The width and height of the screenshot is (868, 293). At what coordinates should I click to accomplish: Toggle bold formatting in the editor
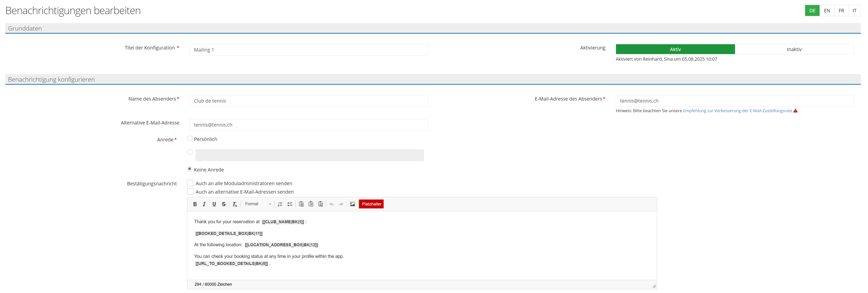195,204
